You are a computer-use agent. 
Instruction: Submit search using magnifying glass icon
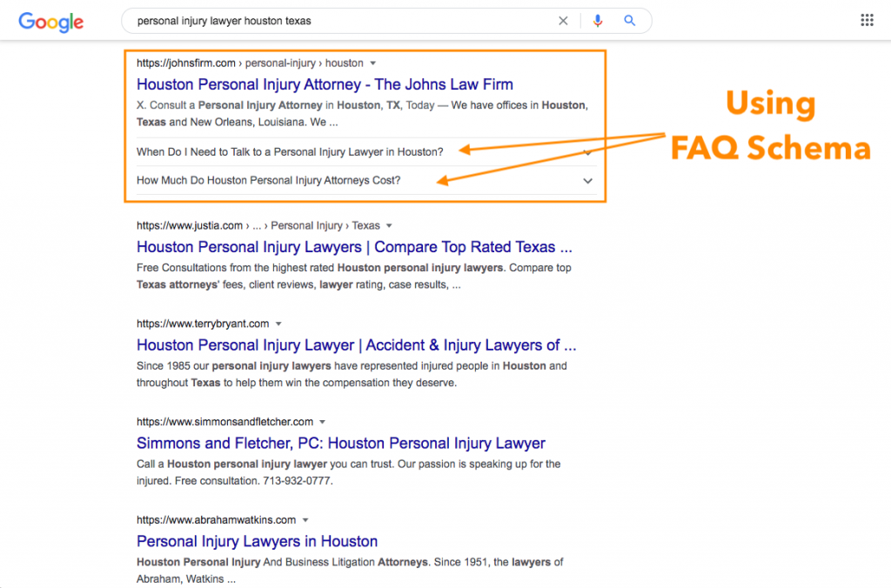tap(630, 21)
